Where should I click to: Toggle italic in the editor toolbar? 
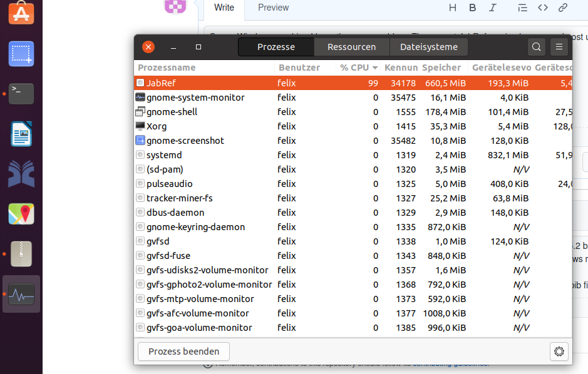click(x=492, y=8)
